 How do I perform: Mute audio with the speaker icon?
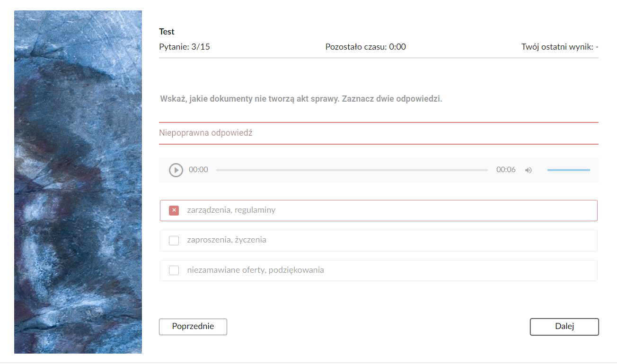tap(529, 170)
